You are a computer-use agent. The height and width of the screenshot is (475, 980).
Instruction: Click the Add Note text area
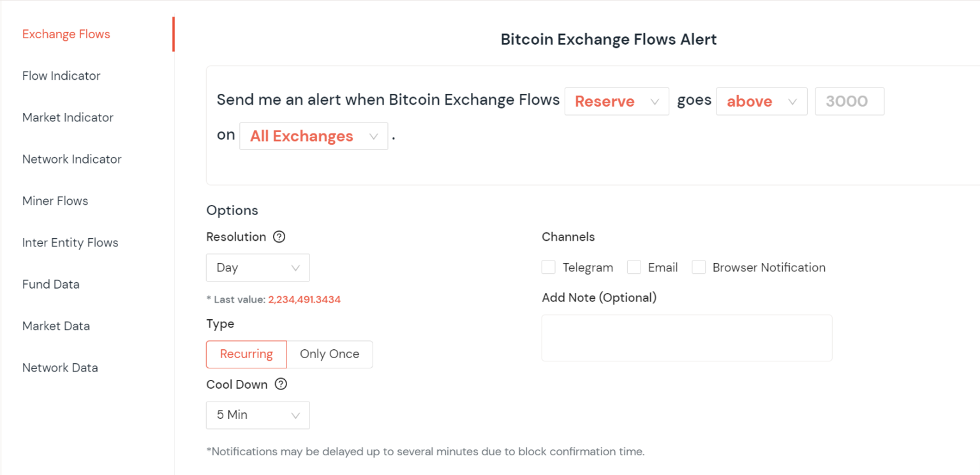point(687,338)
